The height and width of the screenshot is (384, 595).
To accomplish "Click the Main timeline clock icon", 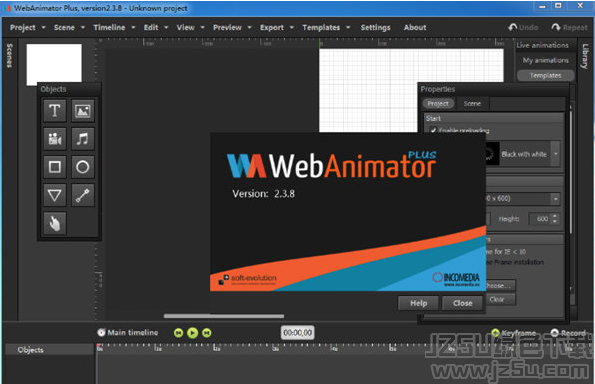I will [x=101, y=332].
